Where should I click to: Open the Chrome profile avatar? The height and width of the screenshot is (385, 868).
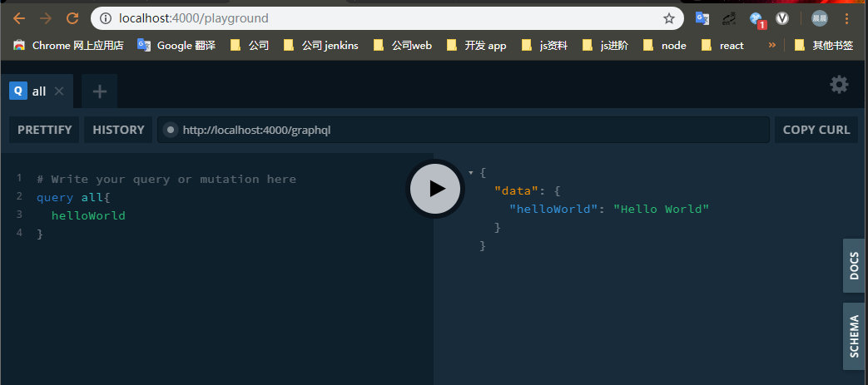click(x=819, y=18)
